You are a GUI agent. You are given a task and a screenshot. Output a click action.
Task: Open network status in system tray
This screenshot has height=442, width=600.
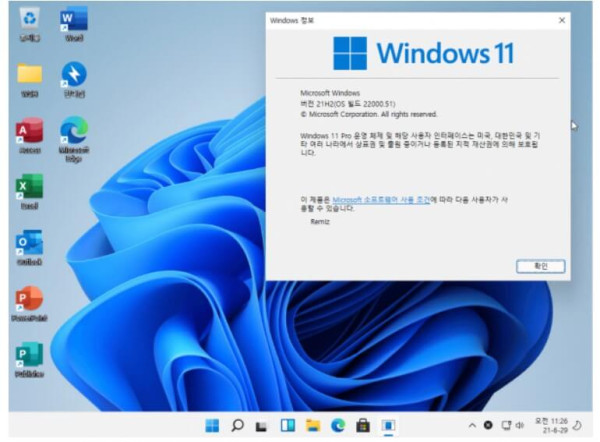pyautogui.click(x=506, y=425)
